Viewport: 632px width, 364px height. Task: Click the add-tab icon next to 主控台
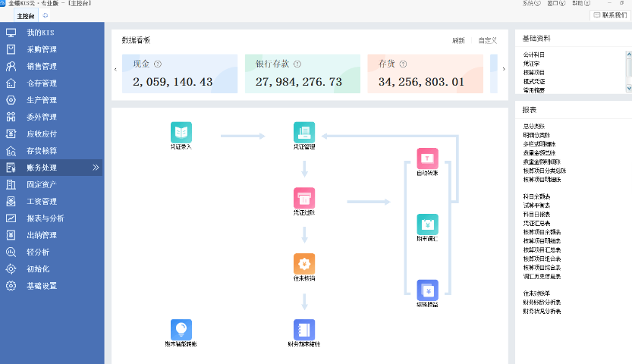coord(46,15)
